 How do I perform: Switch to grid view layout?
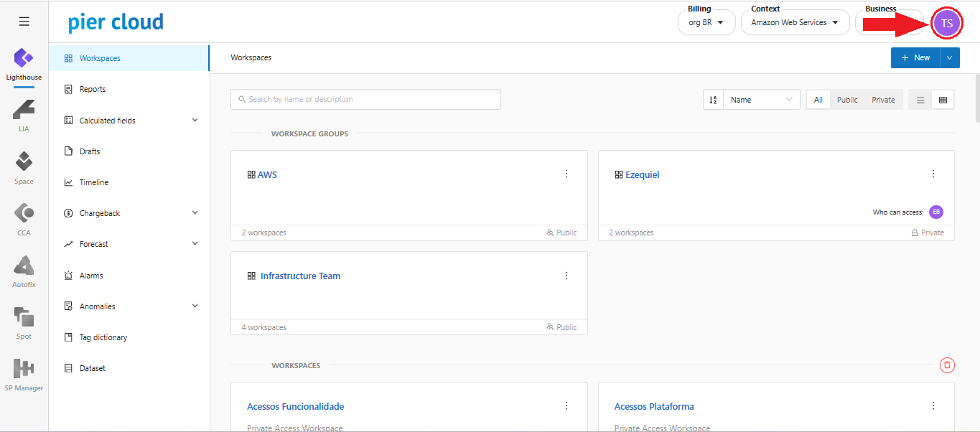click(943, 100)
